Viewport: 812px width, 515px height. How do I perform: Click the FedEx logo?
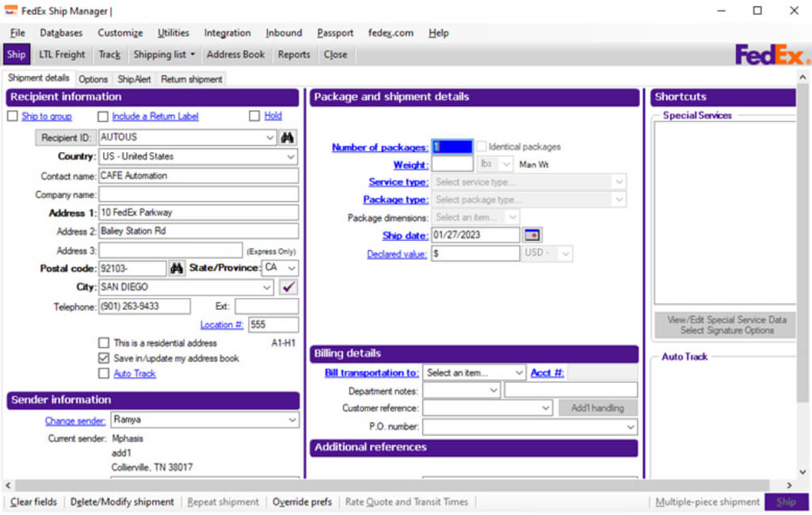pyautogui.click(x=772, y=55)
